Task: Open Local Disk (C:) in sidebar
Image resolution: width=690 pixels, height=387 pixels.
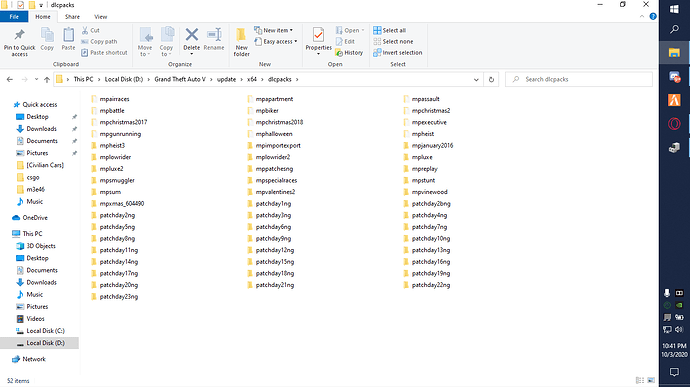Action: [45, 331]
